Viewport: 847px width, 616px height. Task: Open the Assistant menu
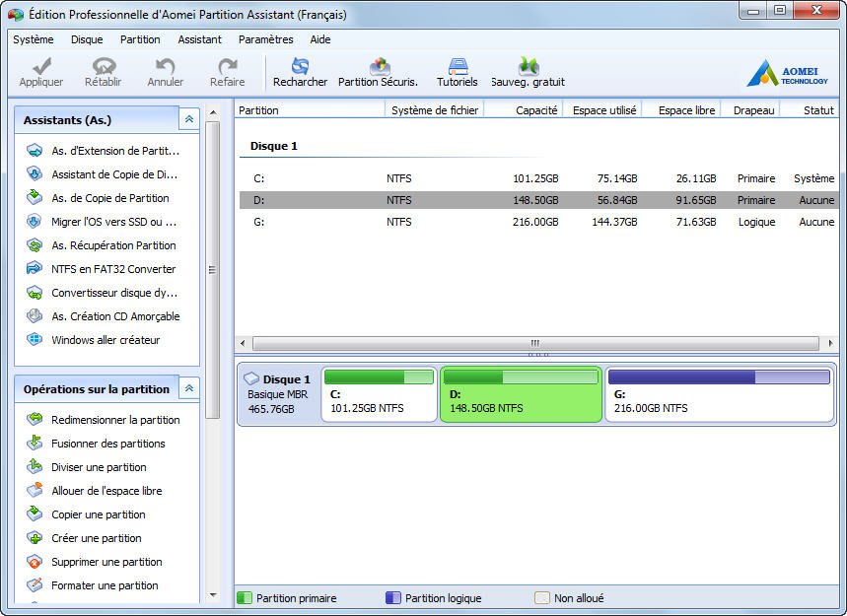(x=199, y=39)
